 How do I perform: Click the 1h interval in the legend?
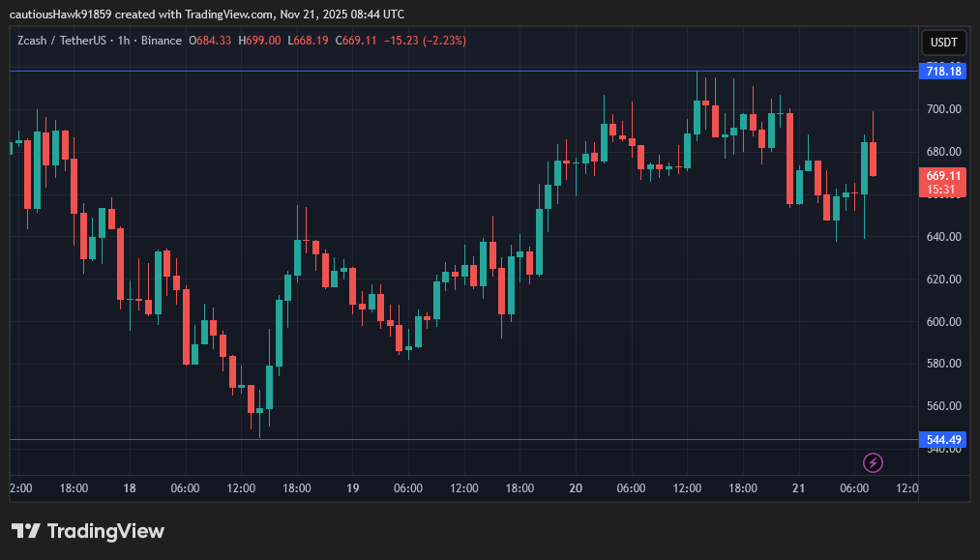(123, 41)
